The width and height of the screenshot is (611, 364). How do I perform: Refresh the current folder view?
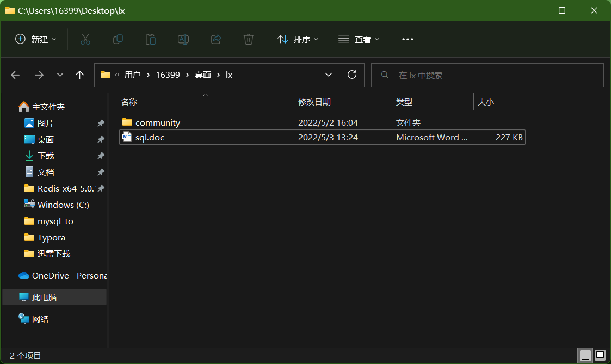click(352, 75)
